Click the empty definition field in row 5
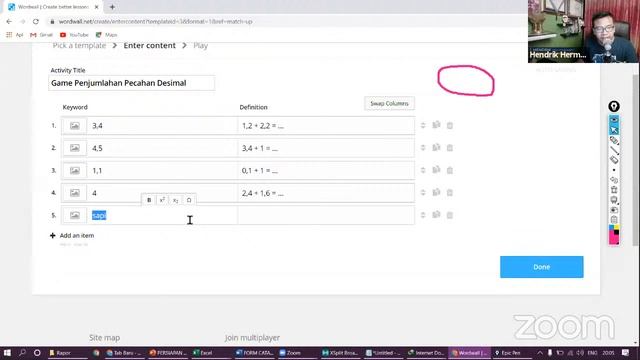The height and width of the screenshot is (360, 640). tap(326, 216)
